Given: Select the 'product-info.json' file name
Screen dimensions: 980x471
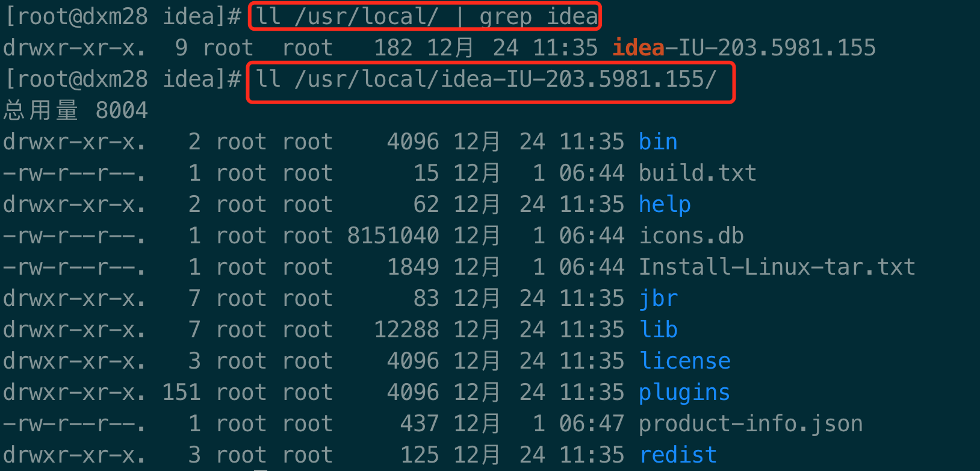Looking at the screenshot, I should pyautogui.click(x=751, y=424).
